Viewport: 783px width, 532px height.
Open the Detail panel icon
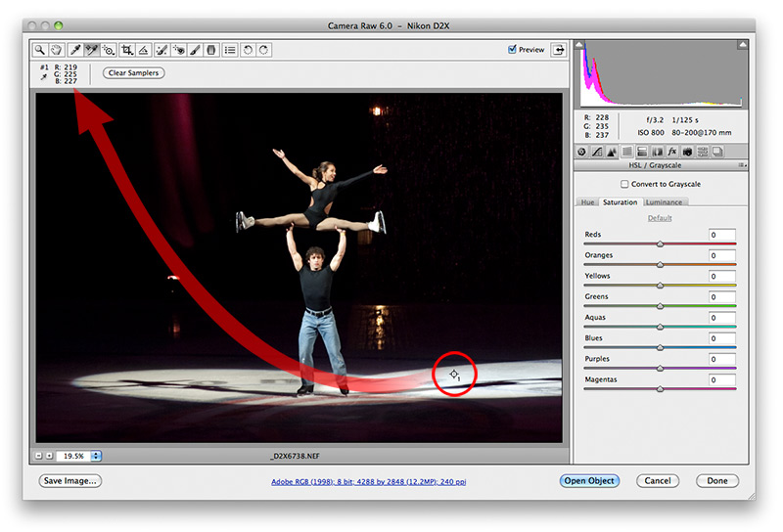click(612, 152)
